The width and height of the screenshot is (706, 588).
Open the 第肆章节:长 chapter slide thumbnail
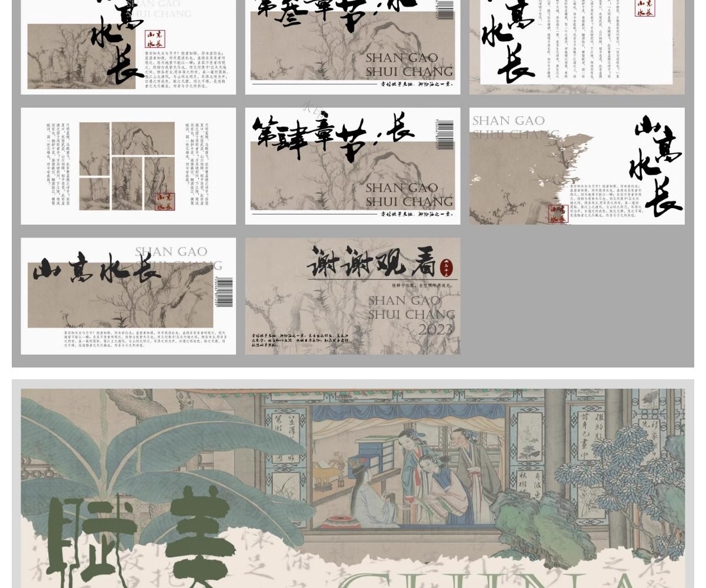click(x=353, y=166)
